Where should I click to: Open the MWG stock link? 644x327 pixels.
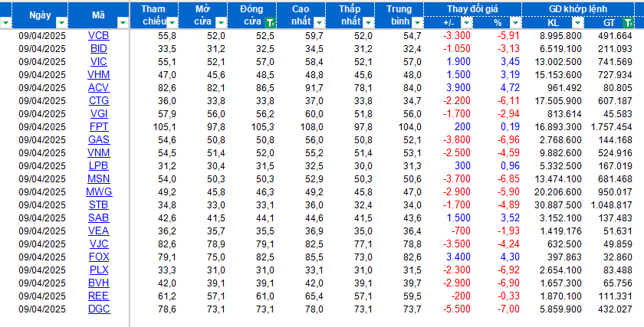coord(99,191)
